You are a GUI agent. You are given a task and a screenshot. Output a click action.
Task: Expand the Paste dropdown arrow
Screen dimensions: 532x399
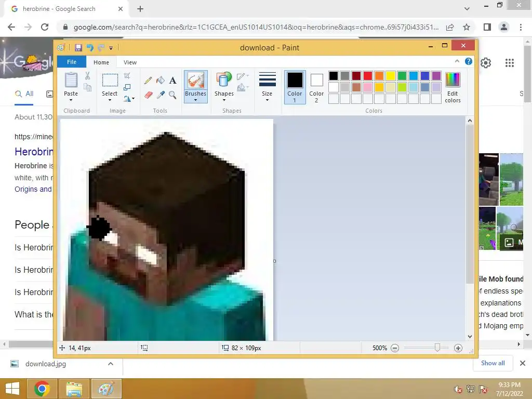point(71,100)
